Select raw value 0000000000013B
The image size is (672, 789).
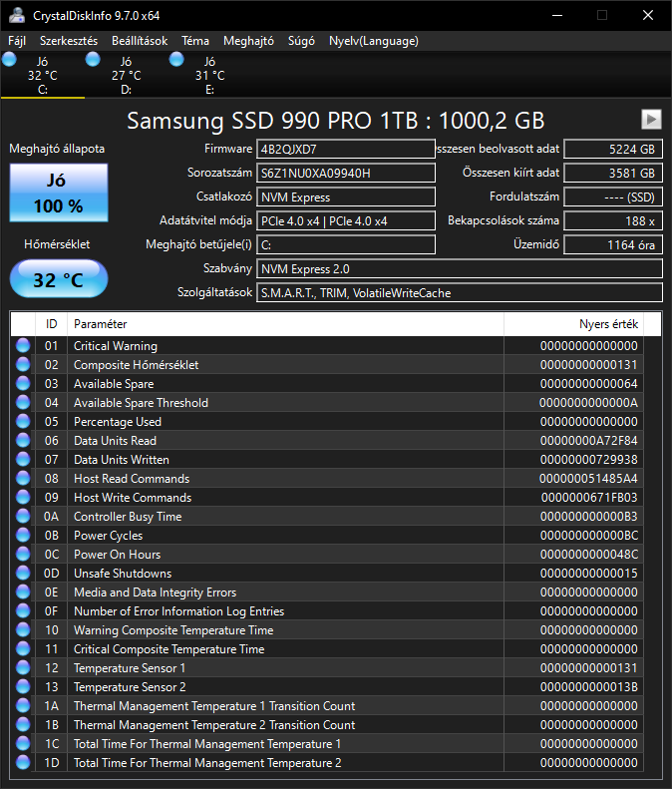pyautogui.click(x=589, y=687)
